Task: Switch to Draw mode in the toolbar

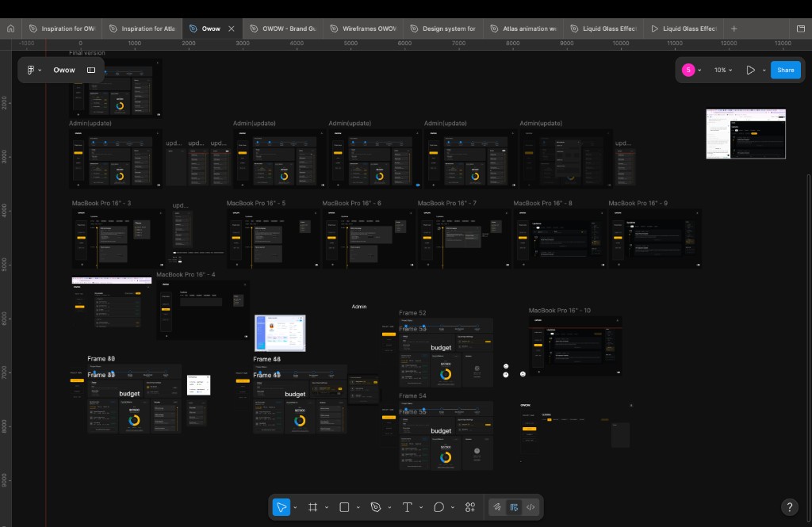Action: pyautogui.click(x=497, y=507)
